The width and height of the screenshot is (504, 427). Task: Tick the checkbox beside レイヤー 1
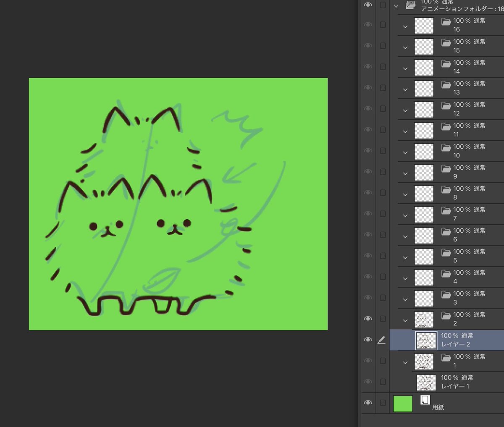[x=383, y=382]
